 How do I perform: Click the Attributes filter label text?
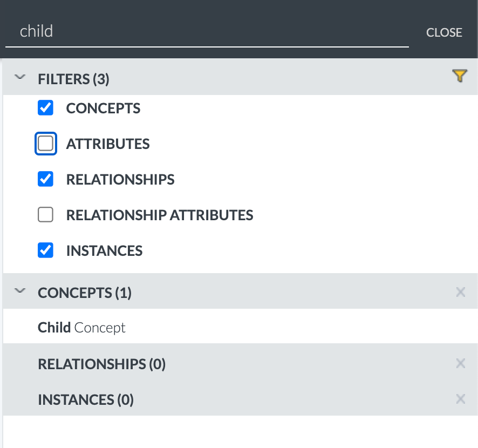(108, 144)
